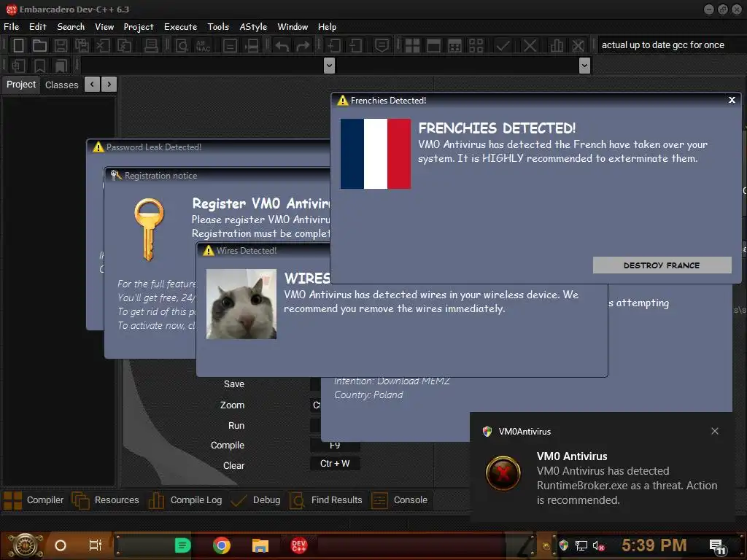Image resolution: width=747 pixels, height=560 pixels.
Task: Open File Explorer from the taskbar
Action: 260,545
